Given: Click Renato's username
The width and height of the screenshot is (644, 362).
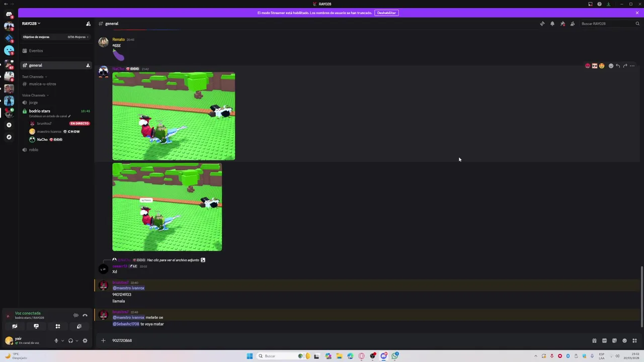Looking at the screenshot, I should [119, 39].
